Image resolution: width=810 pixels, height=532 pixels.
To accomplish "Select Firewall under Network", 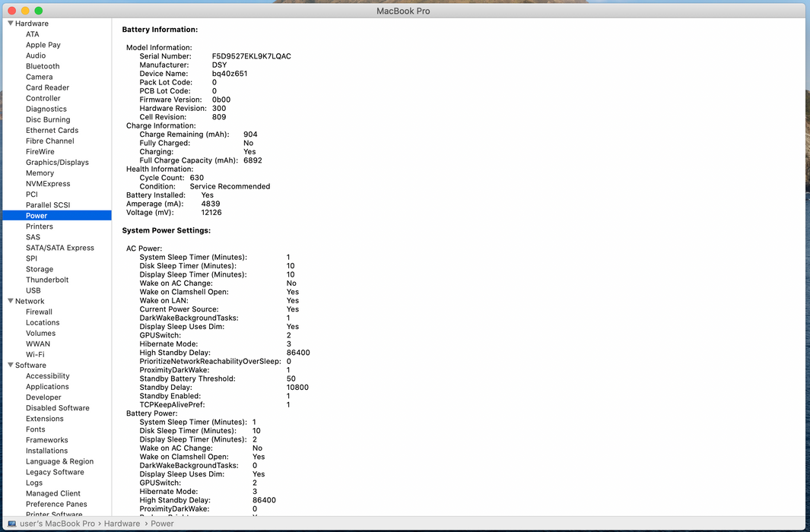I will pyautogui.click(x=40, y=312).
